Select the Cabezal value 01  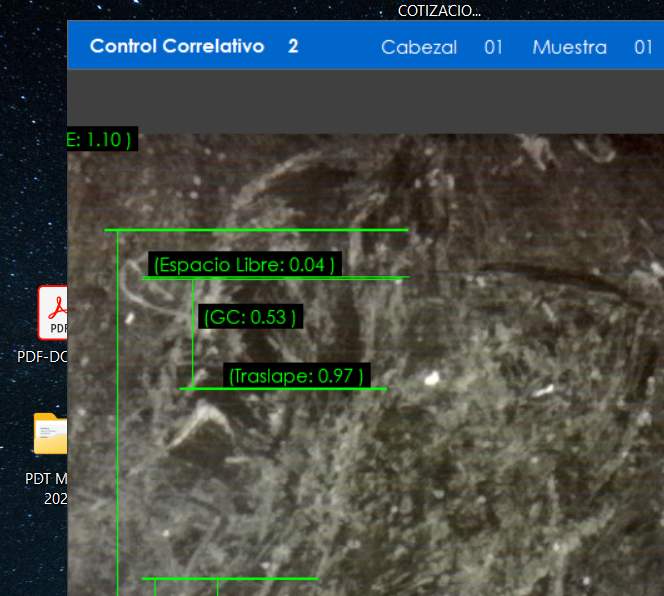point(493,47)
